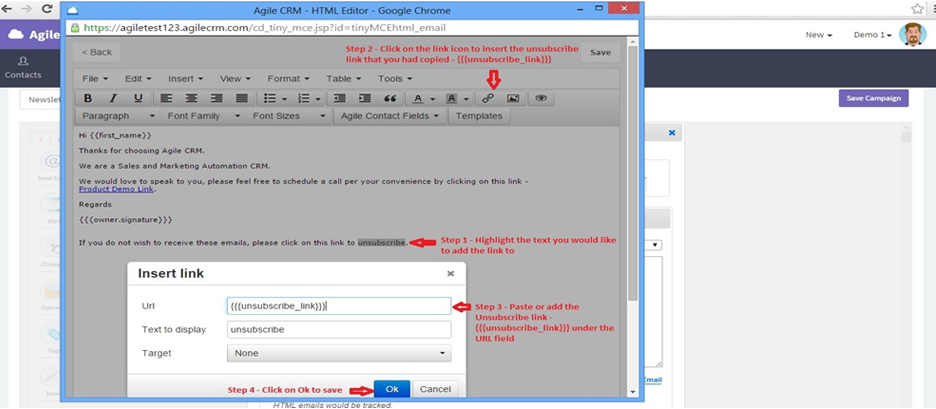The image size is (936, 409).
Task: Open the Format menu
Action: pyautogui.click(x=288, y=79)
